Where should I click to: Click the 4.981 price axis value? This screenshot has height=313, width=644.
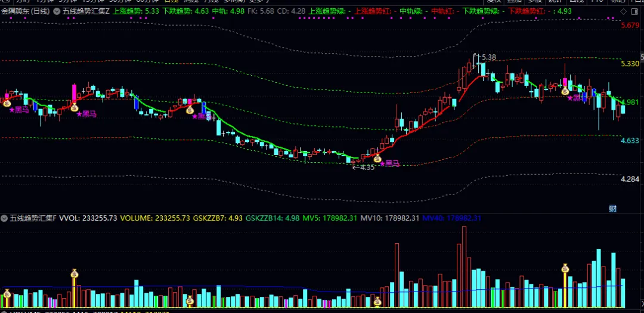(x=631, y=102)
